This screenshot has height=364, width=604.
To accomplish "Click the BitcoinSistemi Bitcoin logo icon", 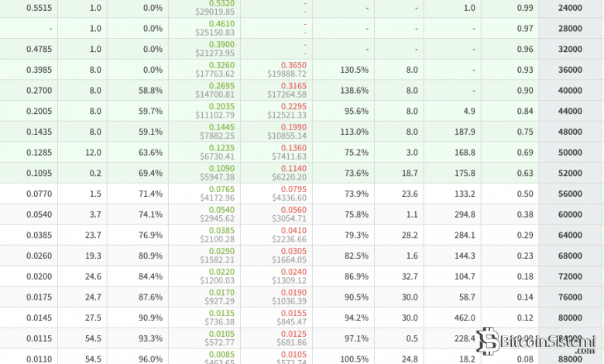I will (488, 341).
